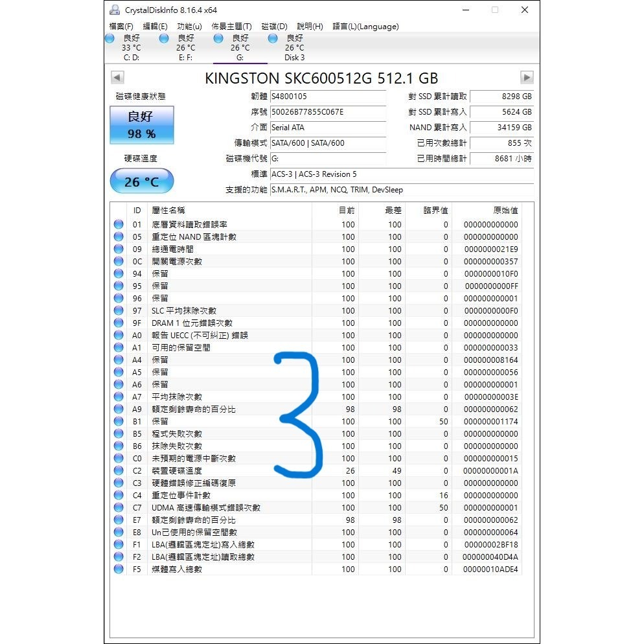Click the 34159 GB NAND writes value
644x644 pixels.
pyautogui.click(x=501, y=128)
